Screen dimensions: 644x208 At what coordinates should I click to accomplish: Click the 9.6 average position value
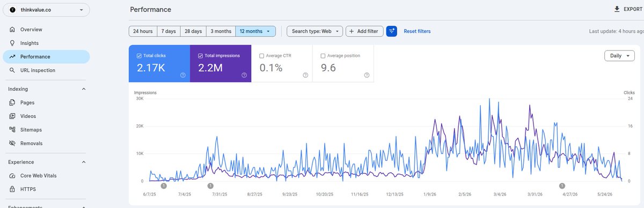click(328, 68)
